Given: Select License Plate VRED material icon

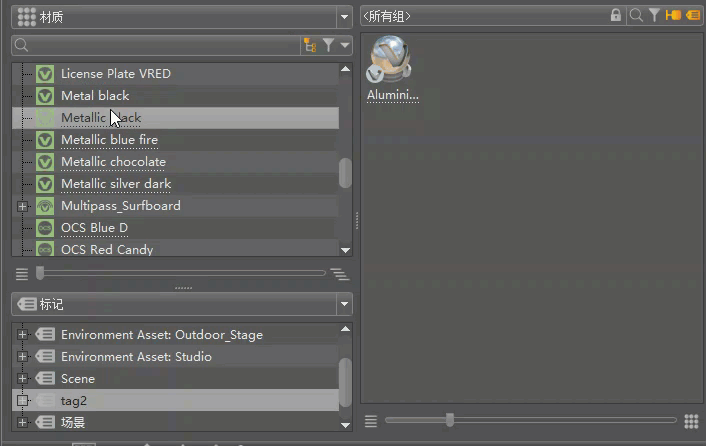Looking at the screenshot, I should pyautogui.click(x=45, y=73).
